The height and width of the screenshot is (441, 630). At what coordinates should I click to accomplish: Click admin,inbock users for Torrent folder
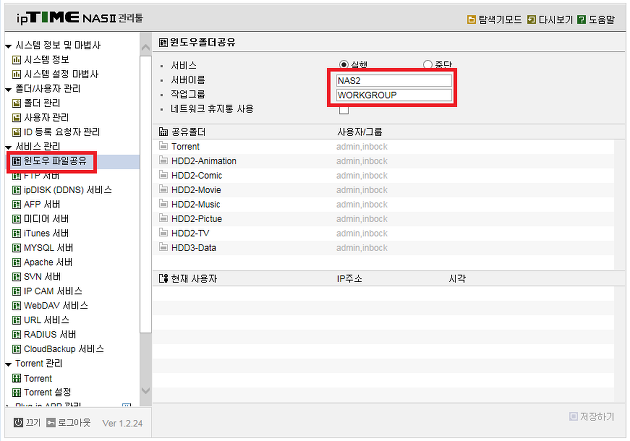(x=362, y=147)
